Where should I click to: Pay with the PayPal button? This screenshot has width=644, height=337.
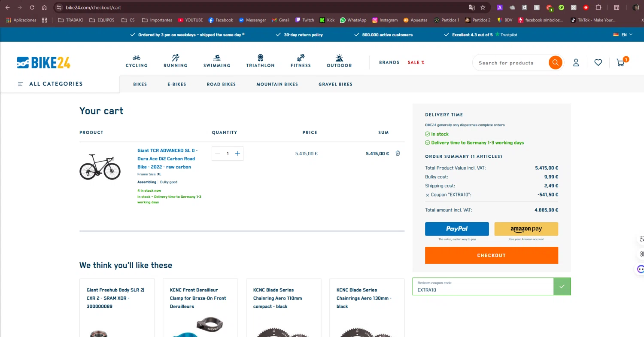(x=457, y=229)
